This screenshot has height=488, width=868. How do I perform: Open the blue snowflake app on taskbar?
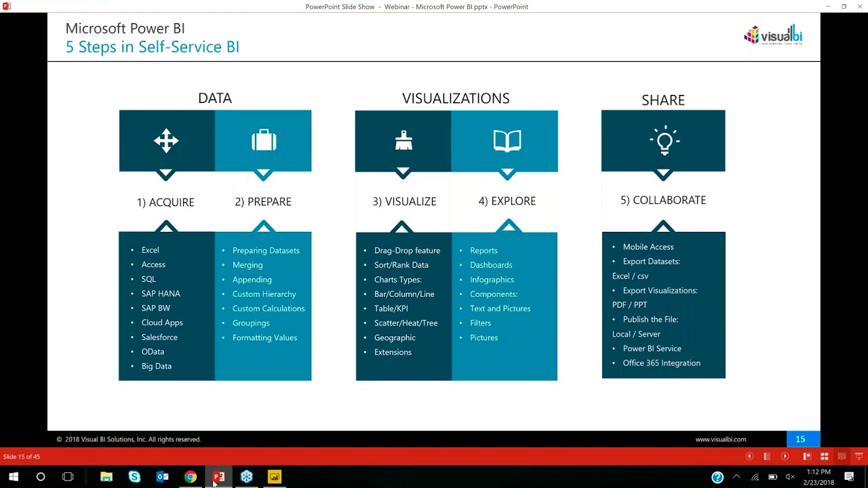coord(246,477)
